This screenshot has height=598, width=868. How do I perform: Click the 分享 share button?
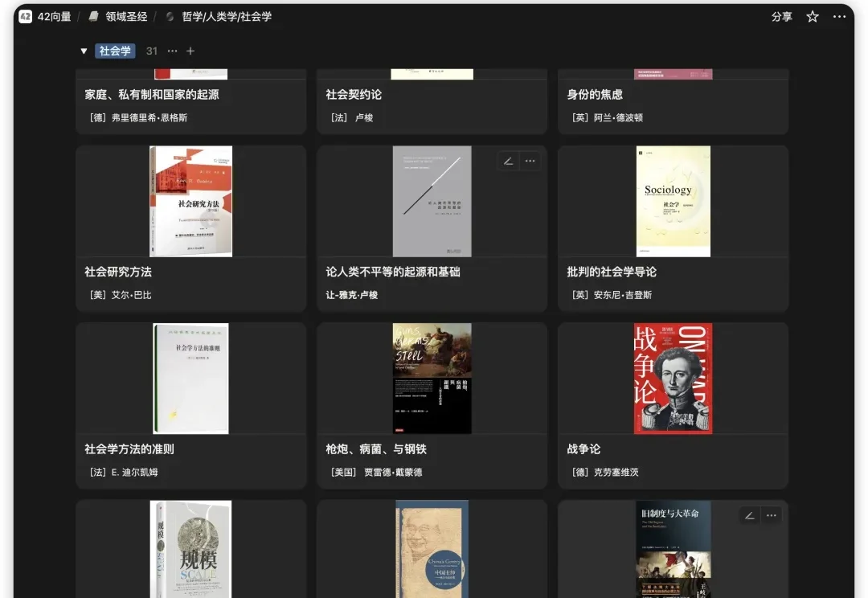[780, 16]
